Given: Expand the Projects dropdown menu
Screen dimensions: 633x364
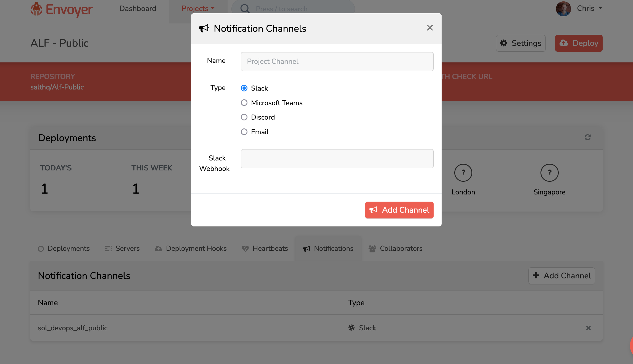Looking at the screenshot, I should [x=198, y=9].
